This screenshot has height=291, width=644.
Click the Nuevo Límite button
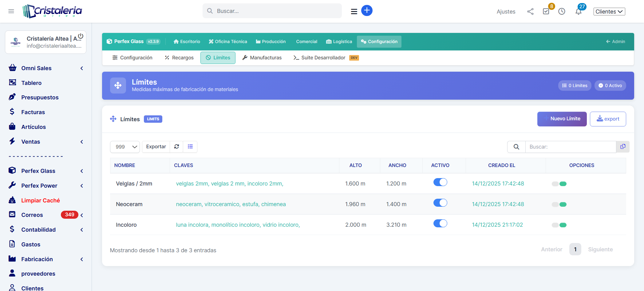pyautogui.click(x=562, y=119)
